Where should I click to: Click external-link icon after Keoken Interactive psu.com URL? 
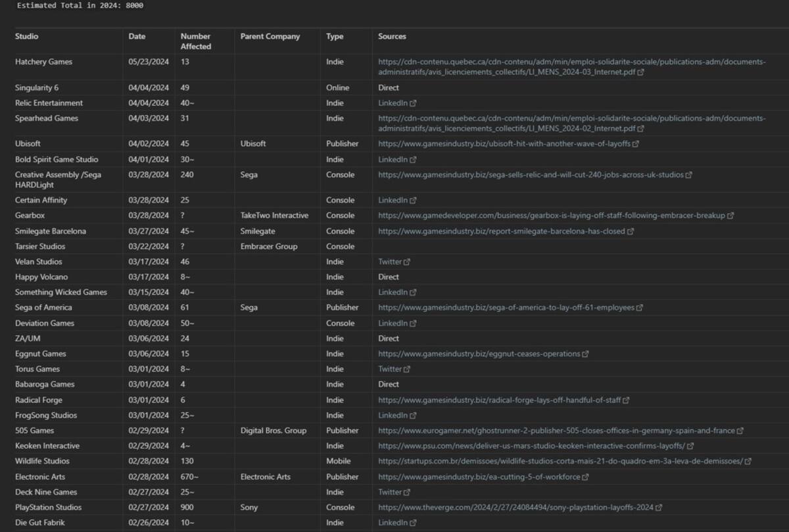(690, 447)
